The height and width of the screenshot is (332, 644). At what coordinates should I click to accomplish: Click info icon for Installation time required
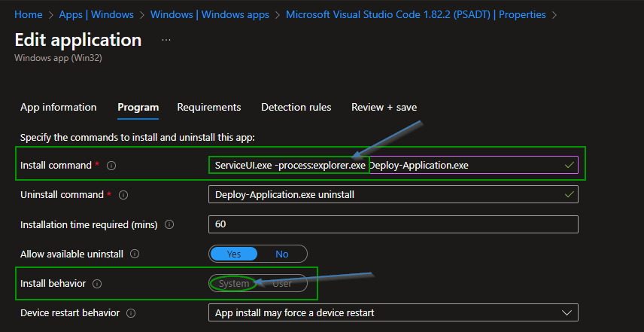click(x=169, y=224)
